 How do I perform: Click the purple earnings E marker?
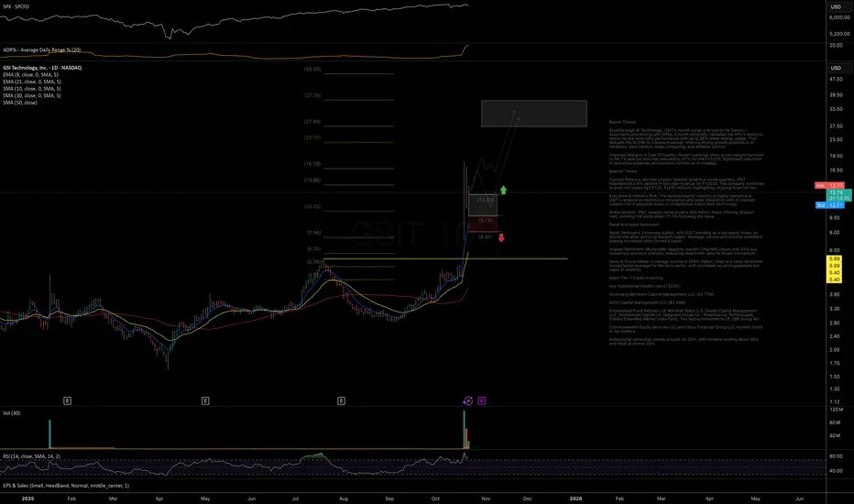pyautogui.click(x=481, y=401)
